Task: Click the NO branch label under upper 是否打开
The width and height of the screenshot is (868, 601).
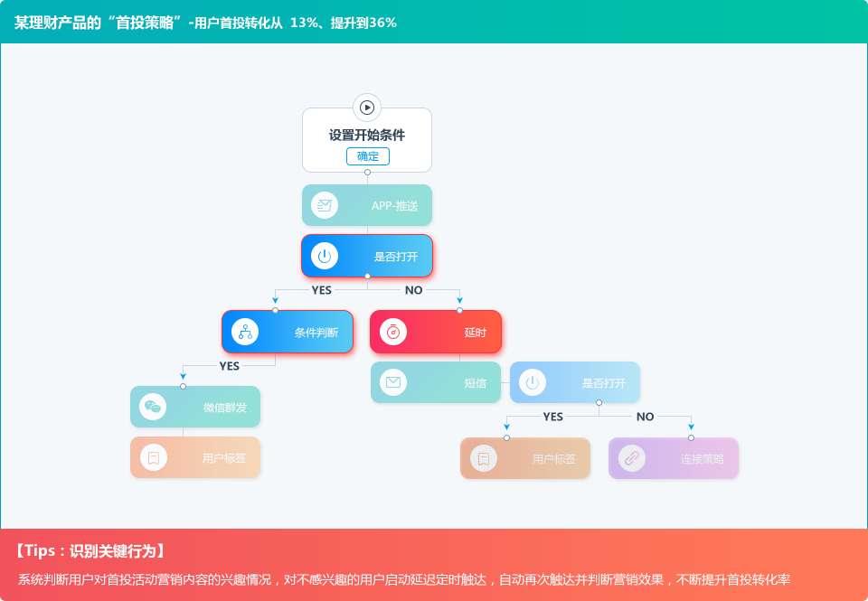Action: point(413,290)
